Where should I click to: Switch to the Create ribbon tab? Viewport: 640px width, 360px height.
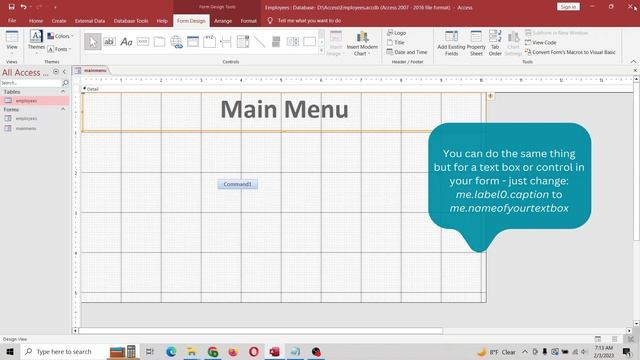[59, 20]
